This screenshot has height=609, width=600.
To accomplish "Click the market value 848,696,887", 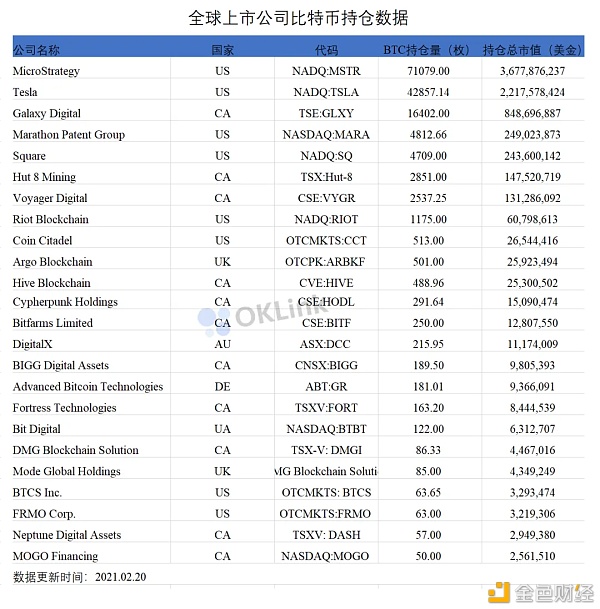I will pos(532,113).
